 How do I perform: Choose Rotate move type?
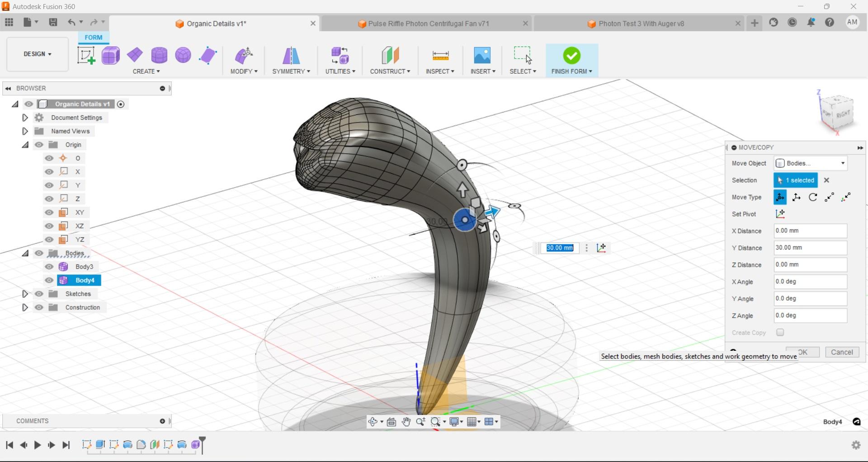click(813, 197)
